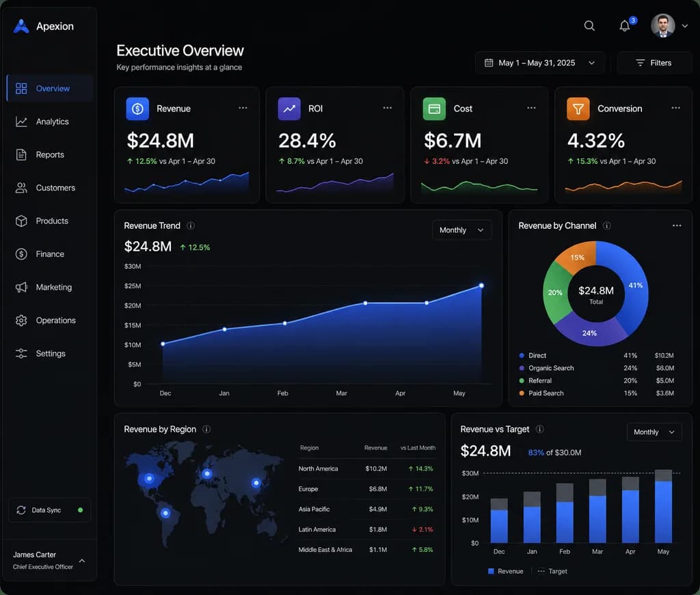Open the Conversion card more options menu

click(676, 107)
